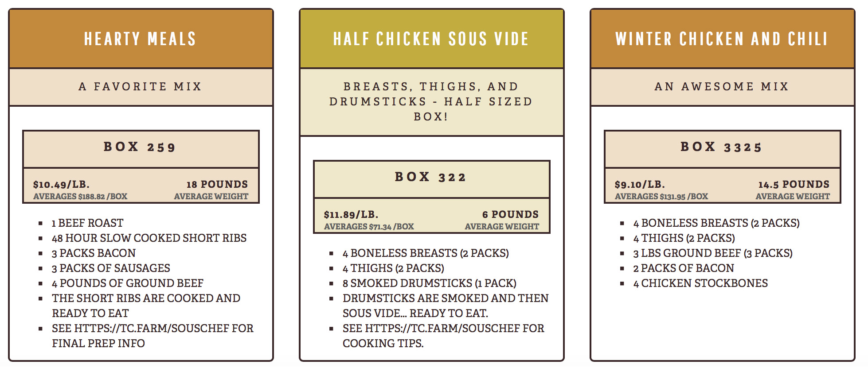The width and height of the screenshot is (868, 372).
Task: Click the $9.10/LB. price label
Action: tap(640, 184)
